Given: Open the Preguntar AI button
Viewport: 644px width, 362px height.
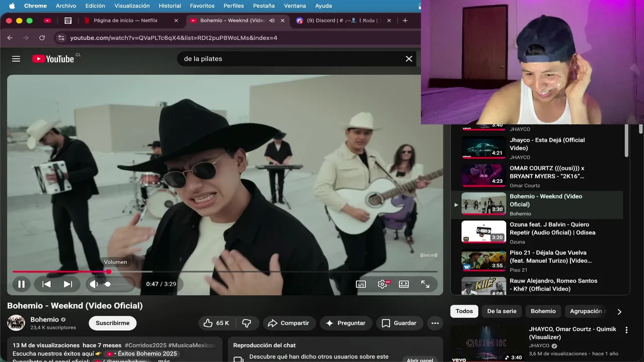Looking at the screenshot, I should point(346,323).
